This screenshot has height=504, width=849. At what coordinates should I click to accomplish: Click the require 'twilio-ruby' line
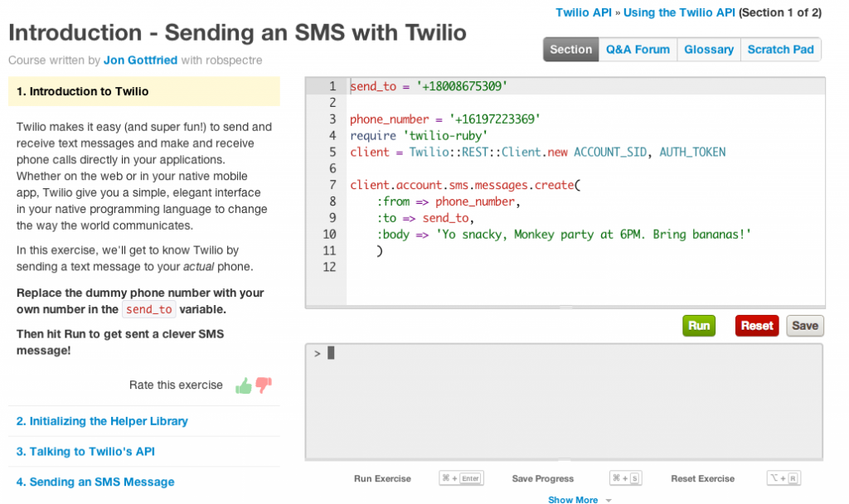coord(419,135)
